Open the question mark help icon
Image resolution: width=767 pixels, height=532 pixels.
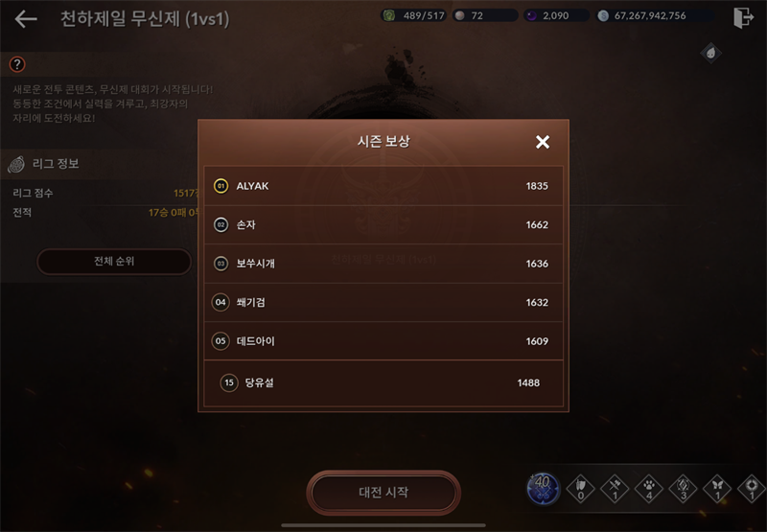tap(17, 64)
